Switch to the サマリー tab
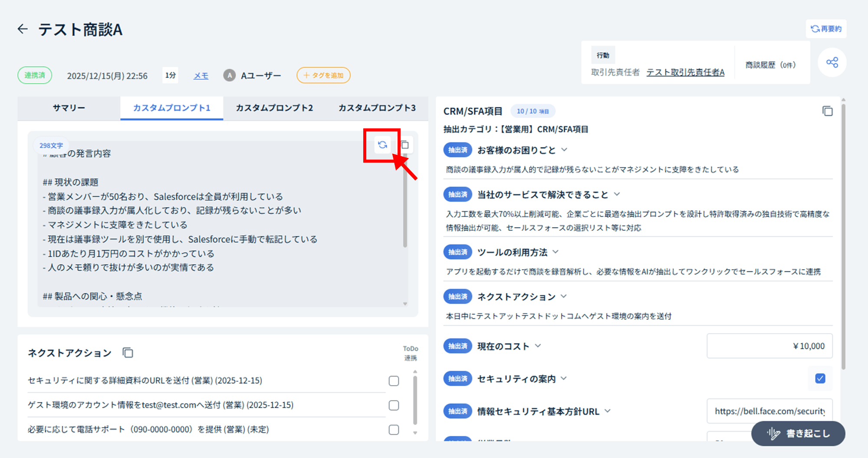The height and width of the screenshot is (458, 868). point(69,108)
